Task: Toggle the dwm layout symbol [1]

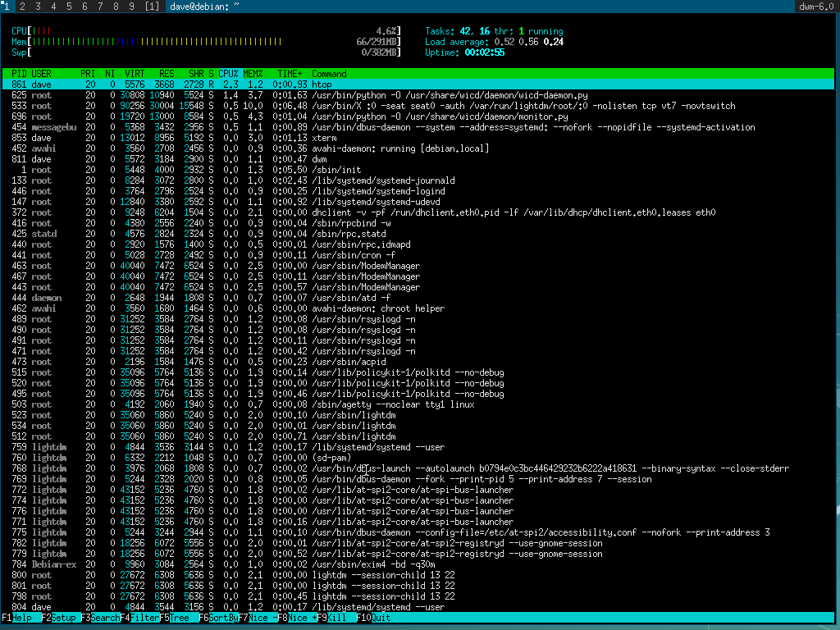Action: pyautogui.click(x=152, y=7)
